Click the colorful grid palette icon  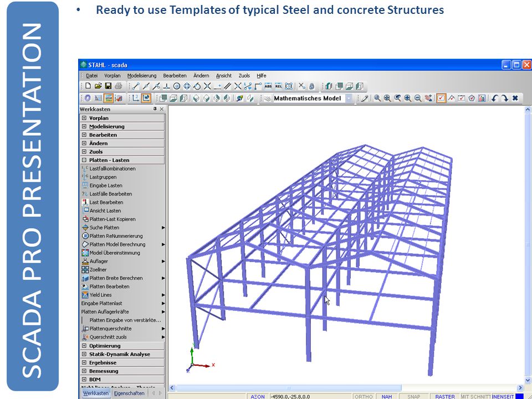[x=482, y=99]
